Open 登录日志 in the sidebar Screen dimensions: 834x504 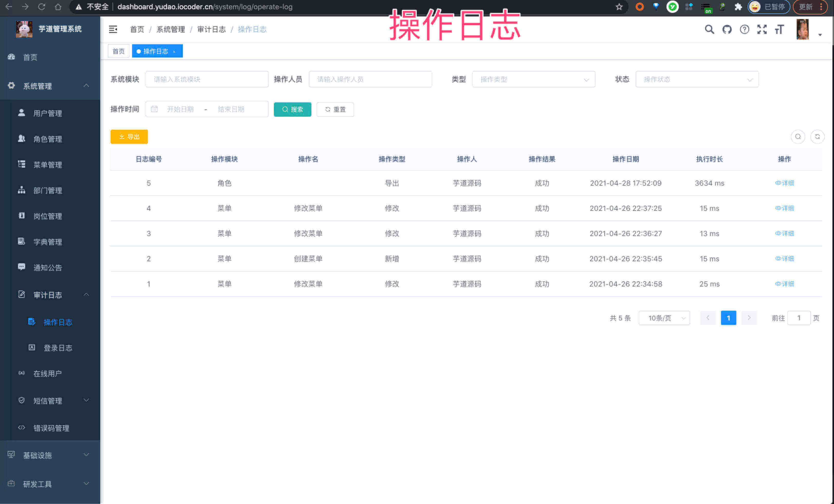tap(58, 348)
